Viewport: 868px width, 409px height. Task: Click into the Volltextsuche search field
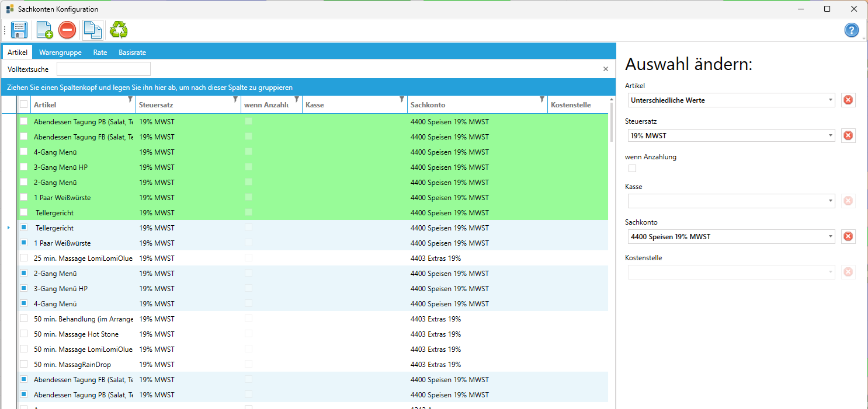pos(103,69)
